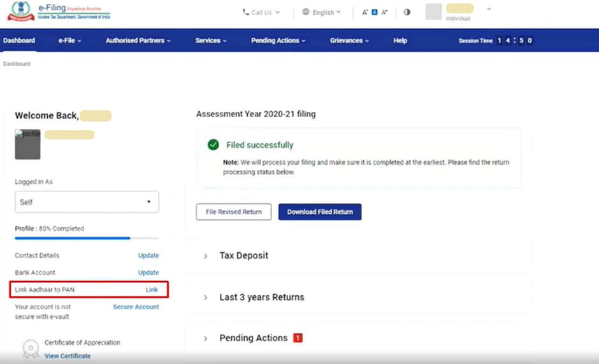Click the File Revised Return button
The width and height of the screenshot is (599, 364).
coord(234,212)
